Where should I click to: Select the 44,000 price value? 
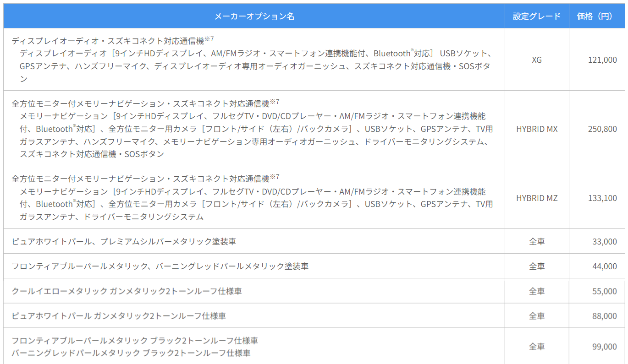click(x=605, y=266)
